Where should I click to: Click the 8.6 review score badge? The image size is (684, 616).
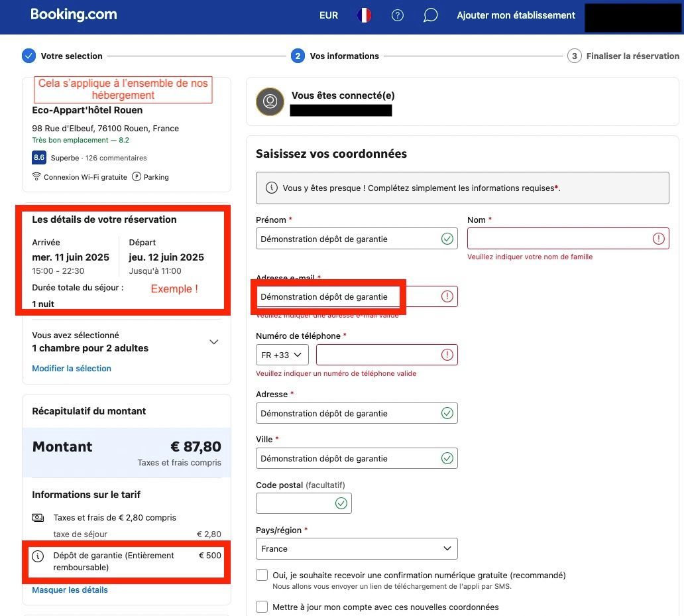click(39, 158)
